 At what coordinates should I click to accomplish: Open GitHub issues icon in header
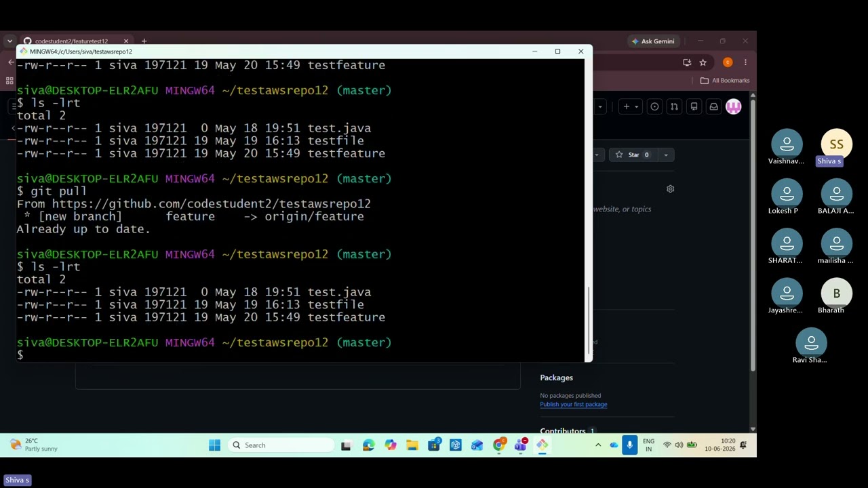[x=654, y=106]
